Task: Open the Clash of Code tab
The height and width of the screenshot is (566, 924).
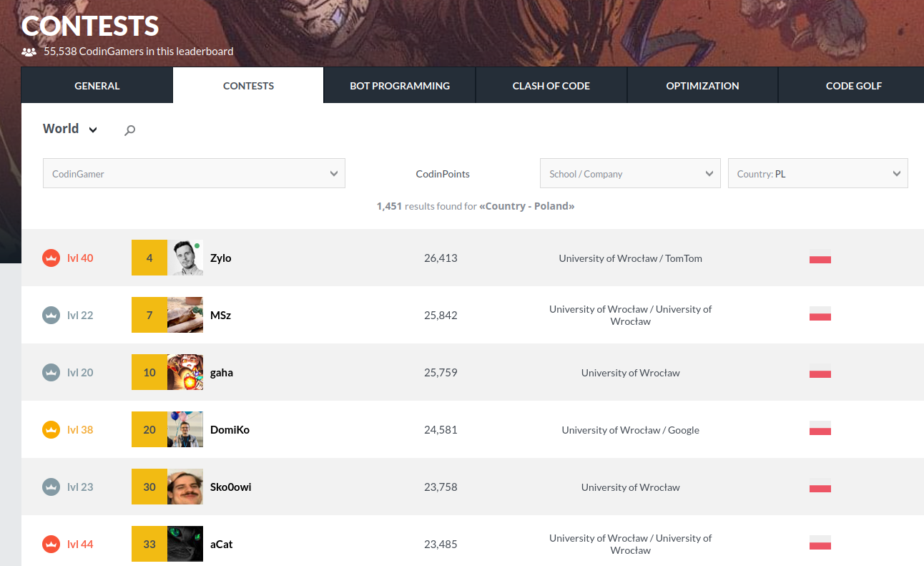Action: pyautogui.click(x=551, y=86)
